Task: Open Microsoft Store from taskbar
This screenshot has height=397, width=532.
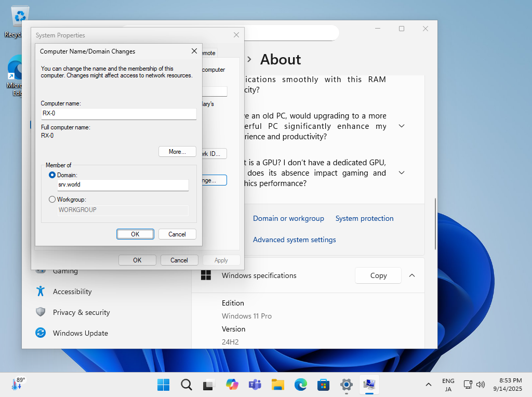Action: (x=323, y=385)
